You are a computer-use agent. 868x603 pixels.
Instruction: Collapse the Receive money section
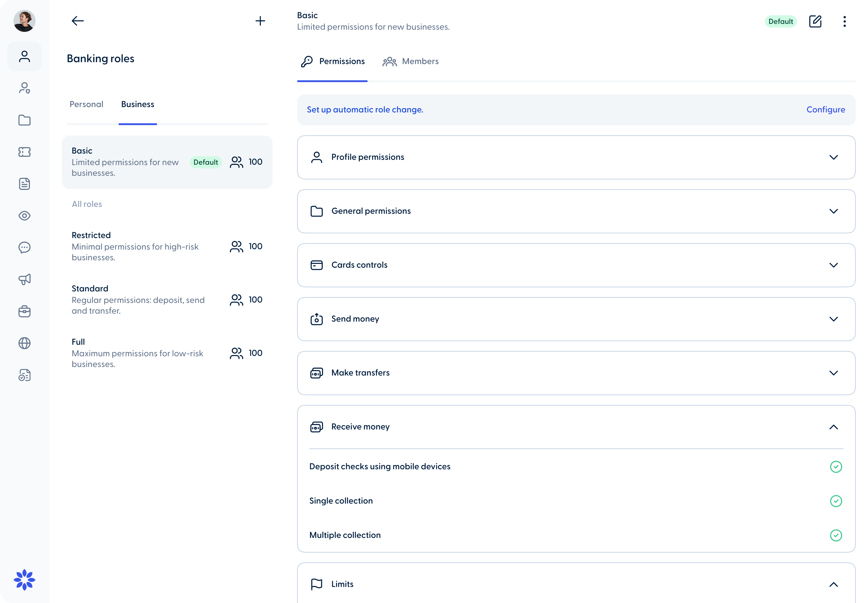[833, 427]
